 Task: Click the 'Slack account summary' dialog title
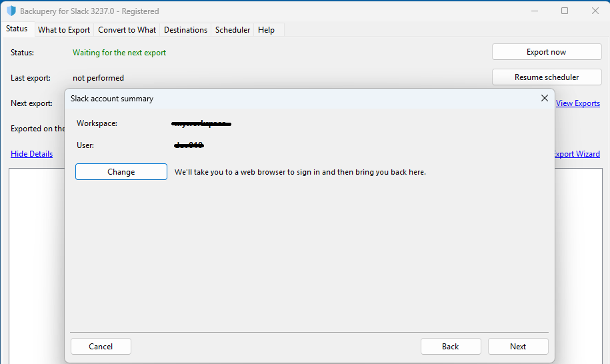(x=112, y=99)
